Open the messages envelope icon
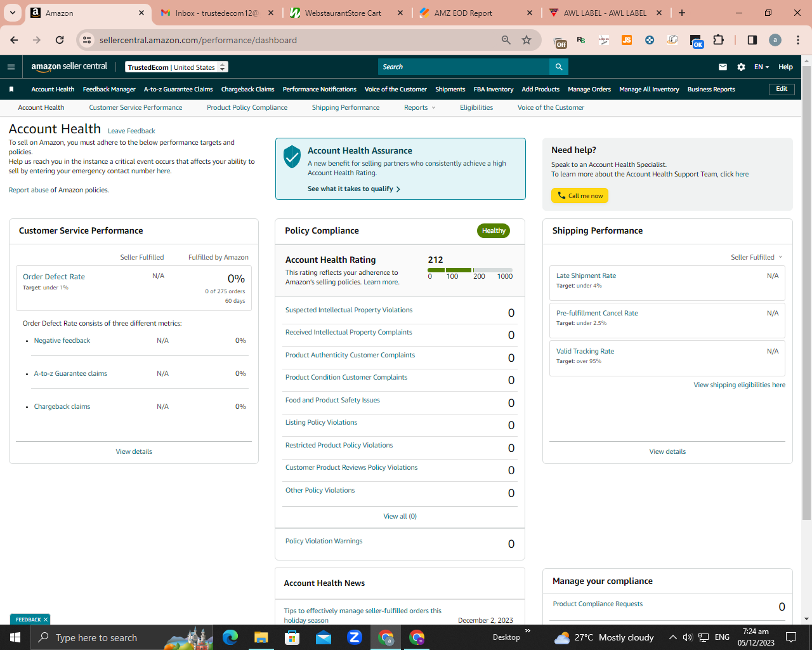 [x=723, y=67]
